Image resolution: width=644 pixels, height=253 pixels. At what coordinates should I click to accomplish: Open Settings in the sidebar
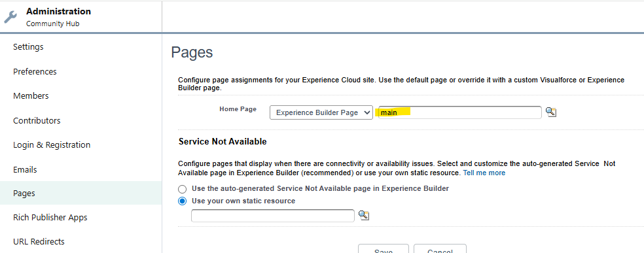point(28,47)
